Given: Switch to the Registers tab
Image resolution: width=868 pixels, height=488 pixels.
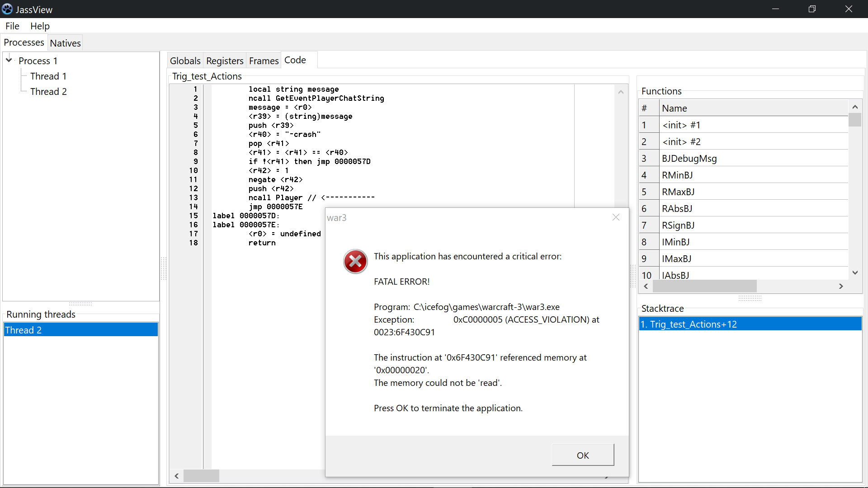Looking at the screenshot, I should tap(225, 61).
